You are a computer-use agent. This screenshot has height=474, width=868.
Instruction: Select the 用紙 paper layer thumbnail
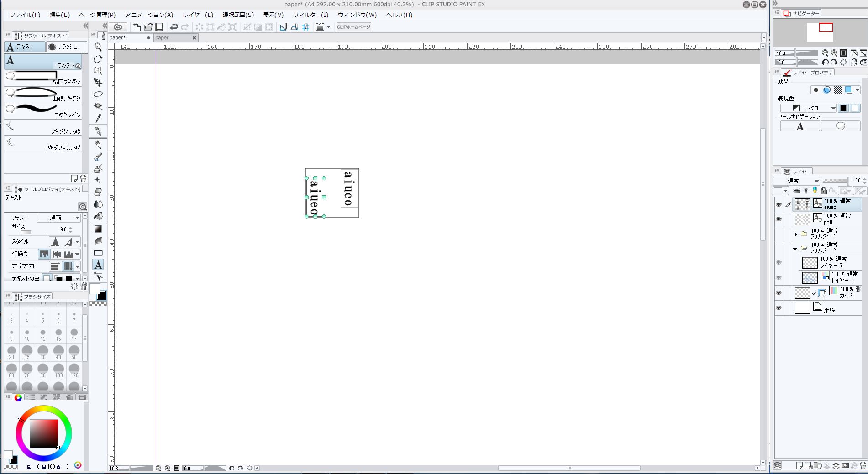(802, 308)
